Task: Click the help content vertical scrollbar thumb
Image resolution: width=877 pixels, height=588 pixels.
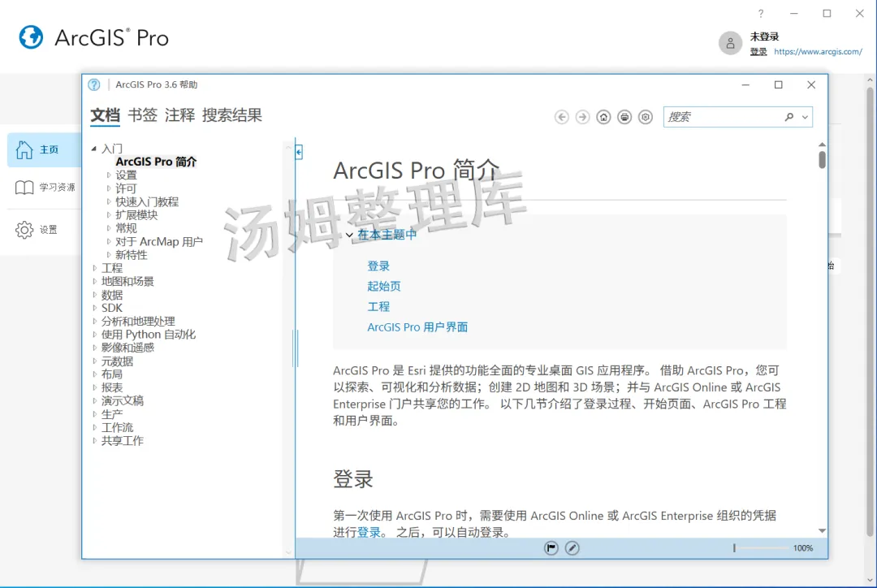Action: (x=822, y=159)
